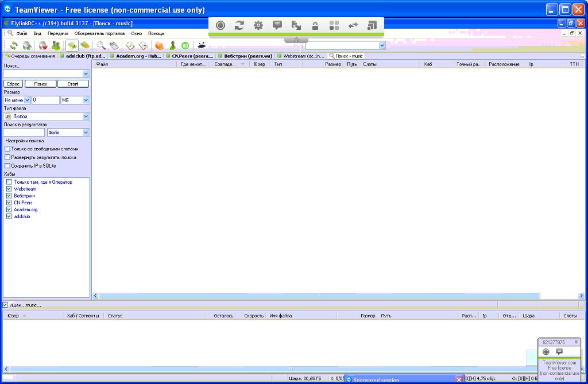This screenshot has width=588, height=384.
Task: Click results scrollbar right arrow
Action: pyautogui.click(x=581, y=296)
